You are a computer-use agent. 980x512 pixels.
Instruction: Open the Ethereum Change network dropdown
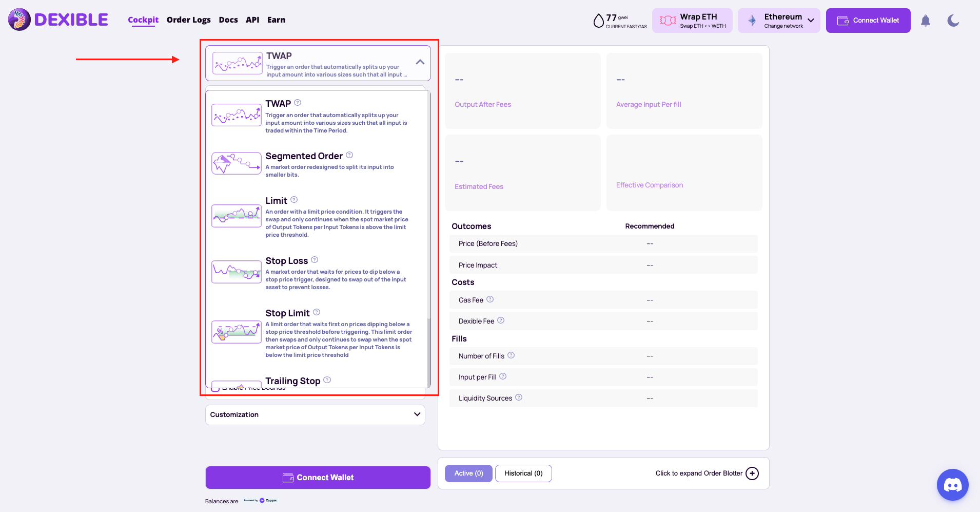point(779,21)
